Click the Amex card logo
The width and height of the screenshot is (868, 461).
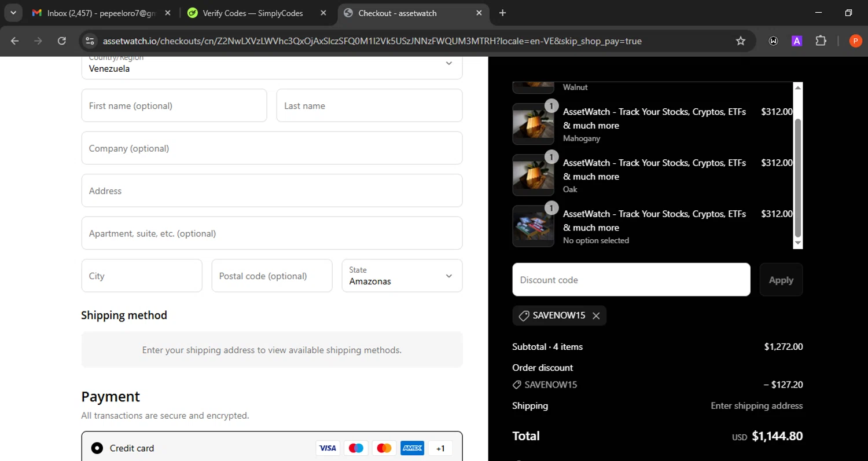(x=413, y=448)
